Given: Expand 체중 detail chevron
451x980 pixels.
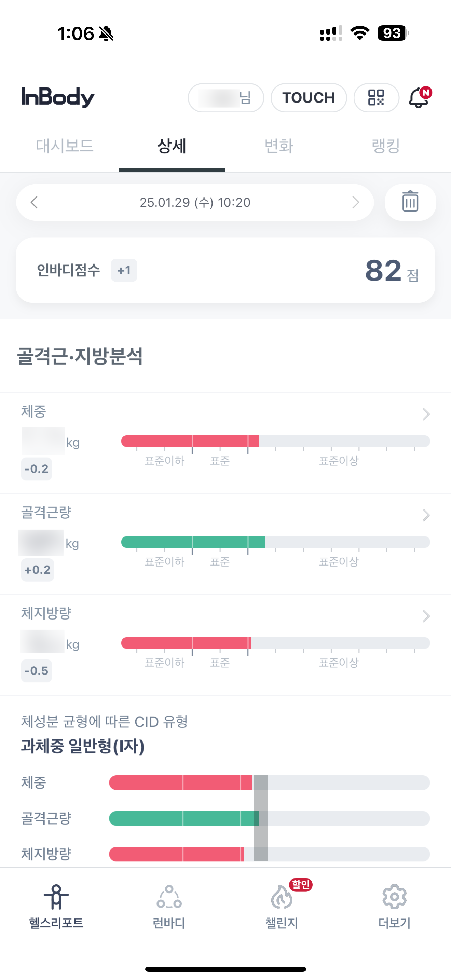Looking at the screenshot, I should tap(426, 414).
